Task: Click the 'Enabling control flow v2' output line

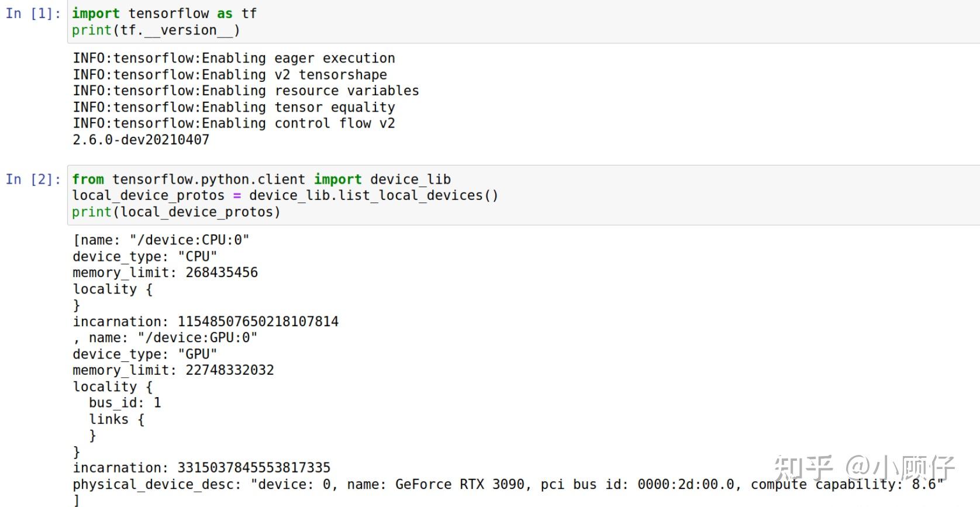Action: coord(234,123)
